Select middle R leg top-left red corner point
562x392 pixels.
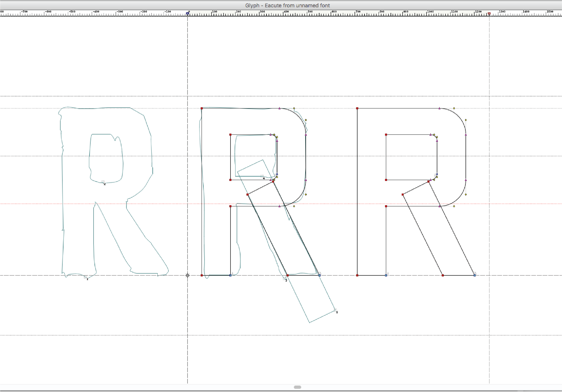click(248, 194)
